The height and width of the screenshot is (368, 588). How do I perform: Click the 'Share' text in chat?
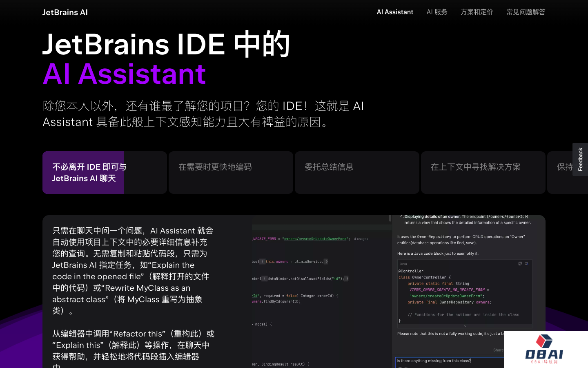[x=498, y=350]
